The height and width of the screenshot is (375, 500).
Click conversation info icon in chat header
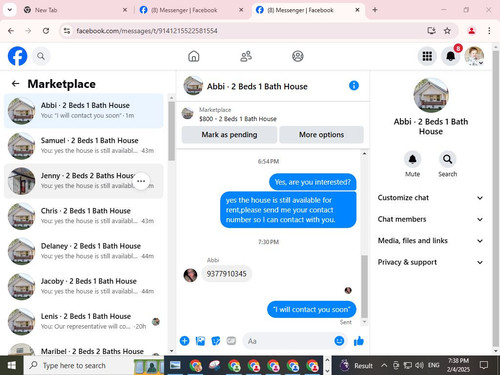354,86
